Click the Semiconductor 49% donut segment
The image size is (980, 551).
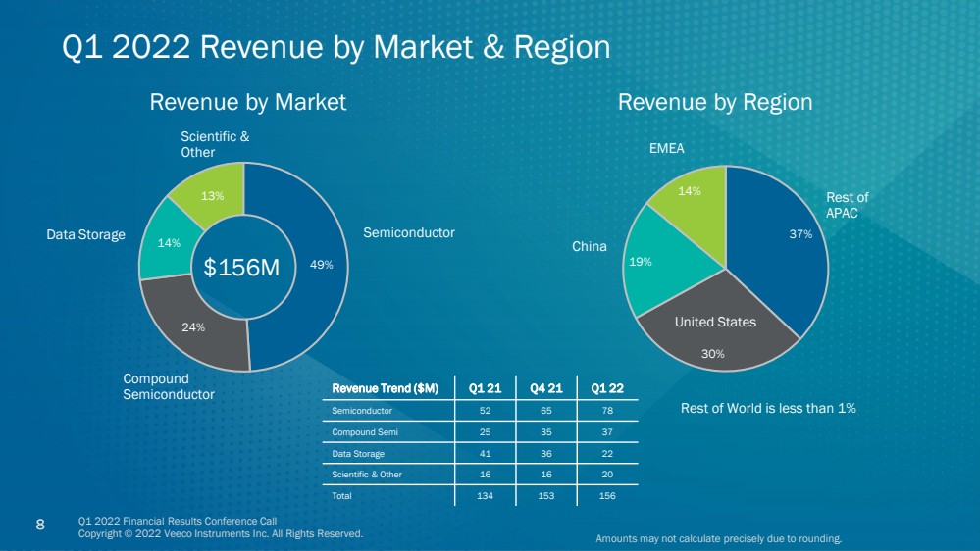(x=321, y=265)
